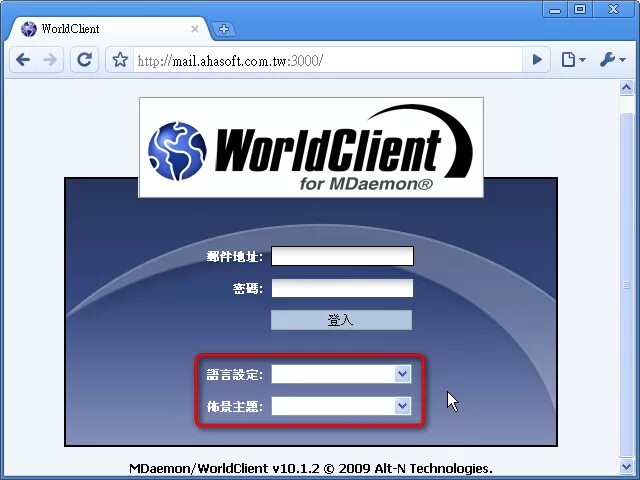The height and width of the screenshot is (480, 640).
Task: Open a new tab with the plus button
Action: click(224, 29)
